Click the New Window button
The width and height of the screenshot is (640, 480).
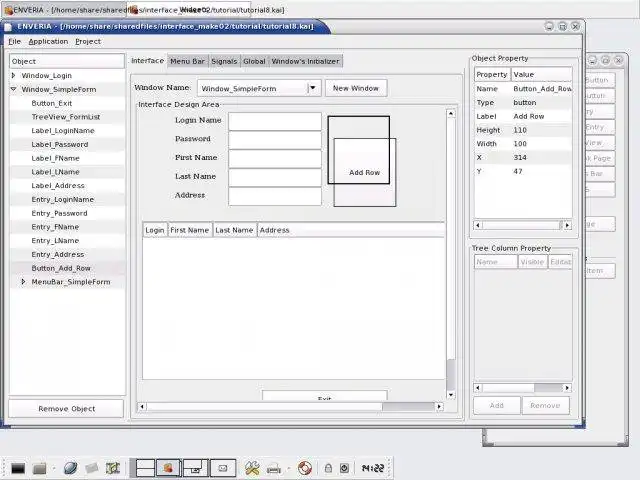point(356,88)
